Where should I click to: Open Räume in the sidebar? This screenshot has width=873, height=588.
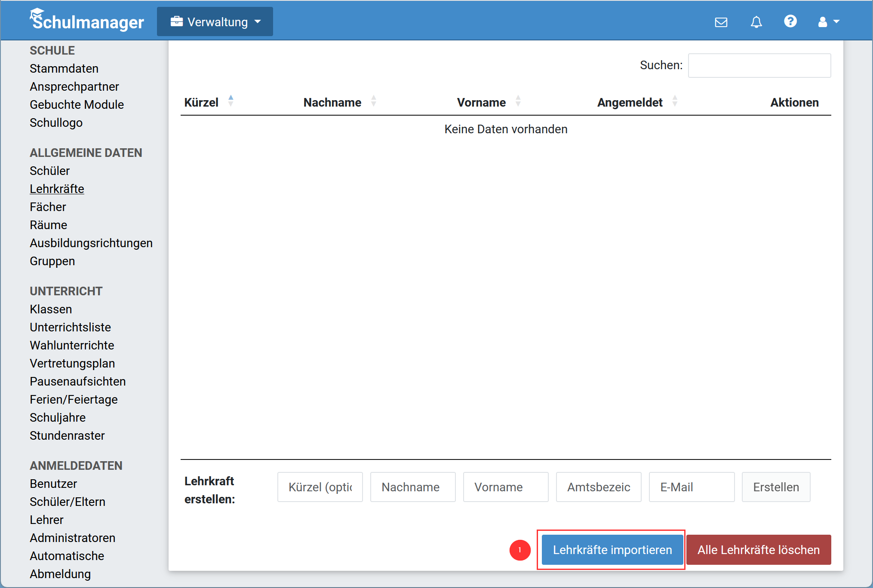pyautogui.click(x=49, y=225)
